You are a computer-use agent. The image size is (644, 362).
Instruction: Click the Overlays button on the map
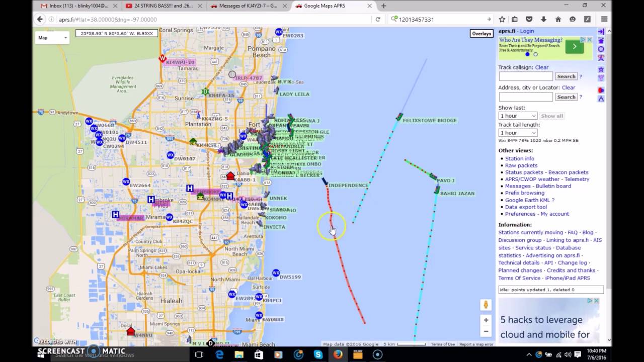coord(481,34)
